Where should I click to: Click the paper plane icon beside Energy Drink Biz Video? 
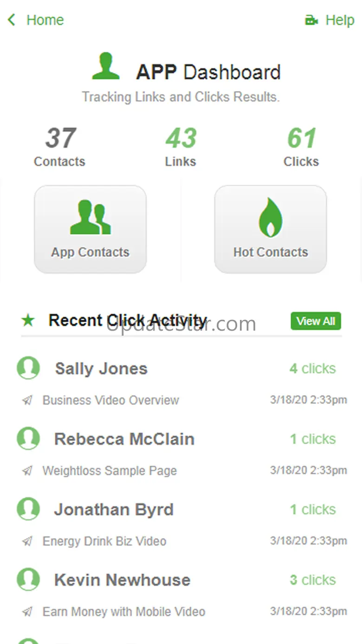click(27, 541)
